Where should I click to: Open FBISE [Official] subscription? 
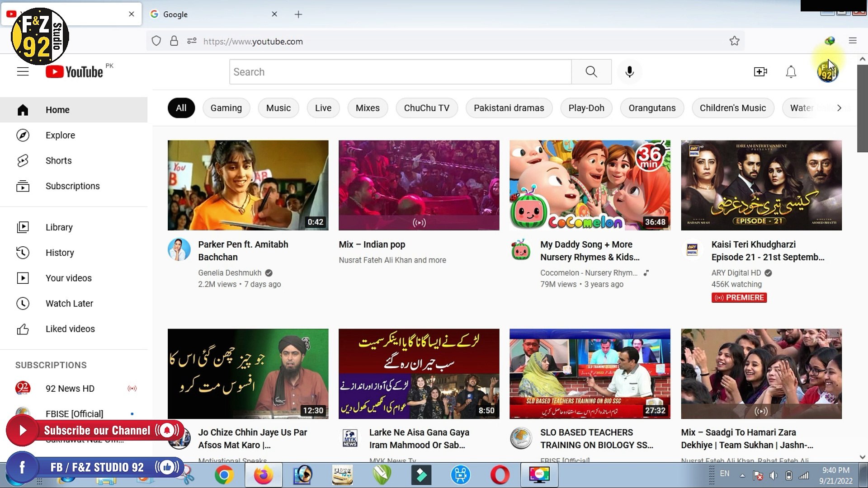coord(74,413)
